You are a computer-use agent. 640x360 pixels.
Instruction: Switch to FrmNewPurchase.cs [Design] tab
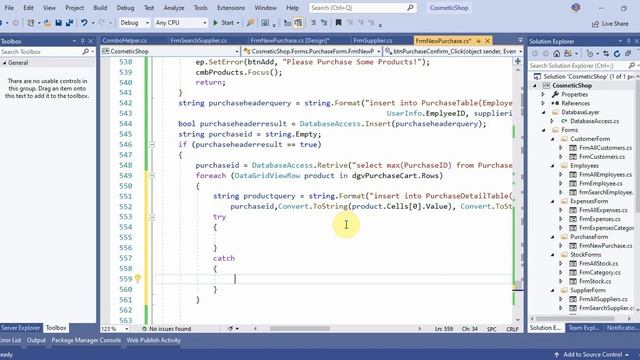point(290,41)
